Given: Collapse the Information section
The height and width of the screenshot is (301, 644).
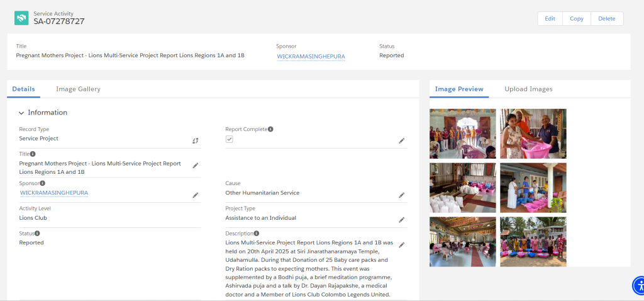Looking at the screenshot, I should pyautogui.click(x=21, y=113).
